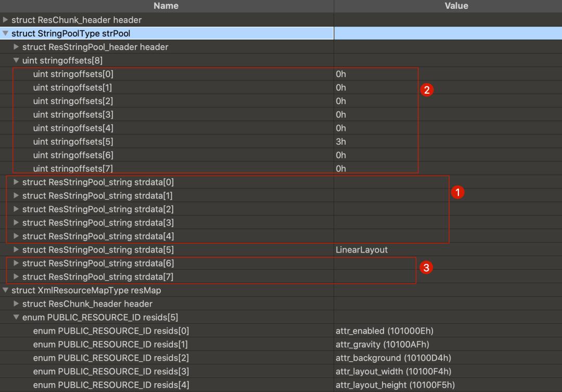Collapse struct StringPoolType strPool node
The height and width of the screenshot is (392, 562).
click(6, 33)
